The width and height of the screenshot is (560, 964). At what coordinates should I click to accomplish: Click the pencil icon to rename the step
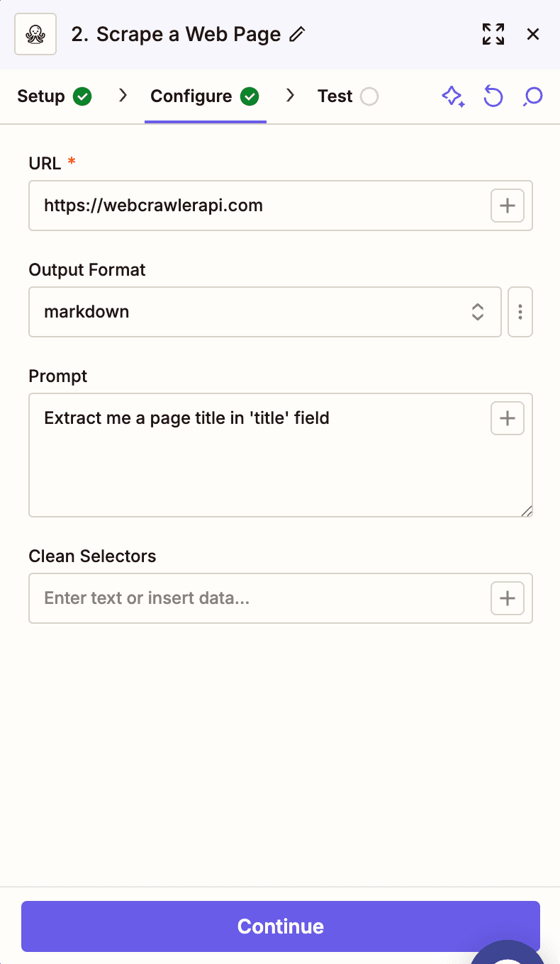pyautogui.click(x=298, y=33)
